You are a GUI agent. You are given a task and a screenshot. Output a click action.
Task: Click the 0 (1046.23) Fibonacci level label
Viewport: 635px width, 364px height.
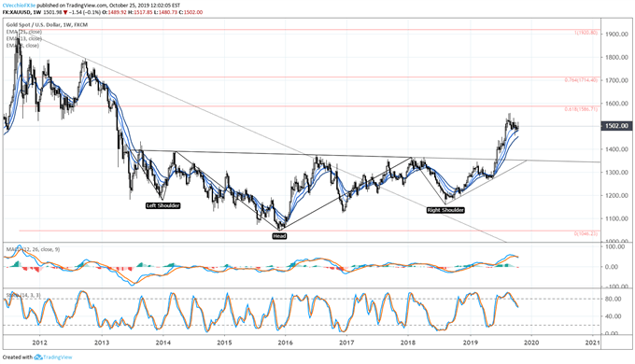(x=586, y=233)
